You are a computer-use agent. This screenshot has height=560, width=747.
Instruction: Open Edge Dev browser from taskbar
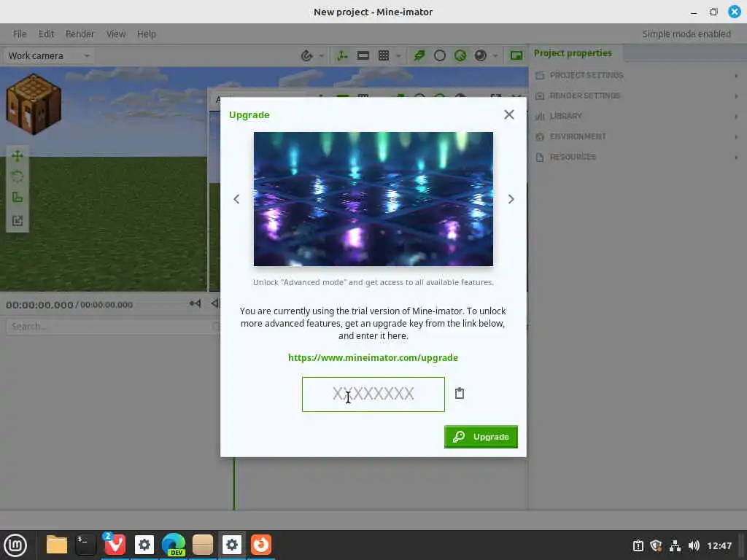click(x=174, y=545)
